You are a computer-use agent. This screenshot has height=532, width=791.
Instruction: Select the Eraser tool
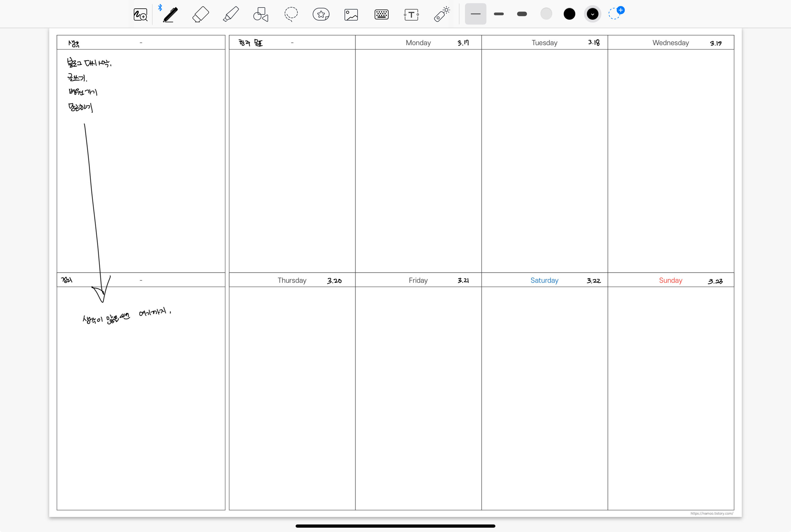click(201, 14)
